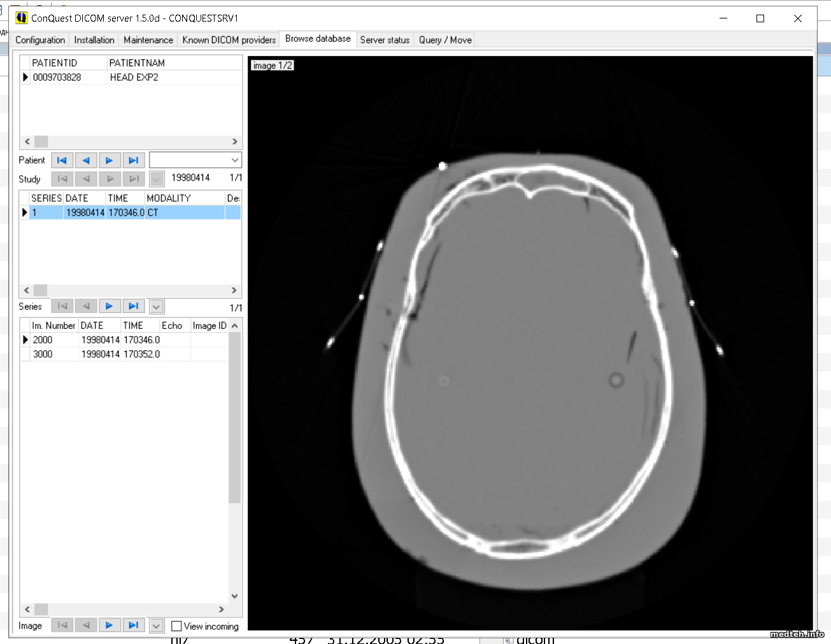
Task: Sort by MODALITY column header
Action: tap(169, 198)
